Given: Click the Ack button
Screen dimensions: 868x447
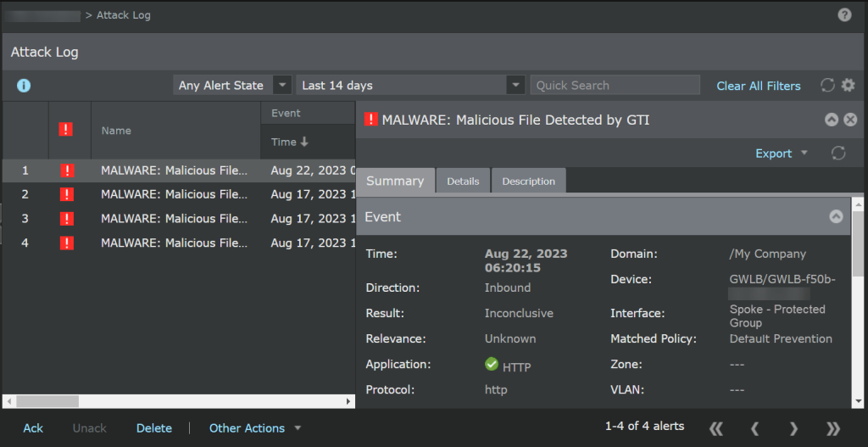Looking at the screenshot, I should [x=33, y=428].
